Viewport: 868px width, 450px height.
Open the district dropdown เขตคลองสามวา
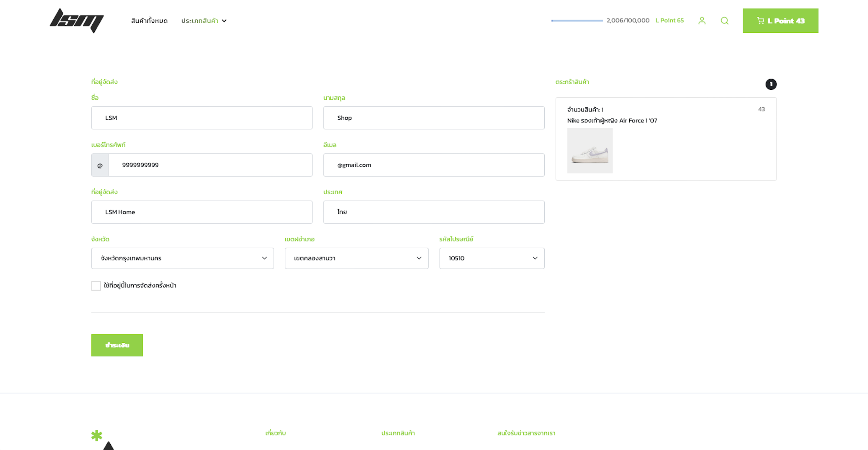pos(356,258)
